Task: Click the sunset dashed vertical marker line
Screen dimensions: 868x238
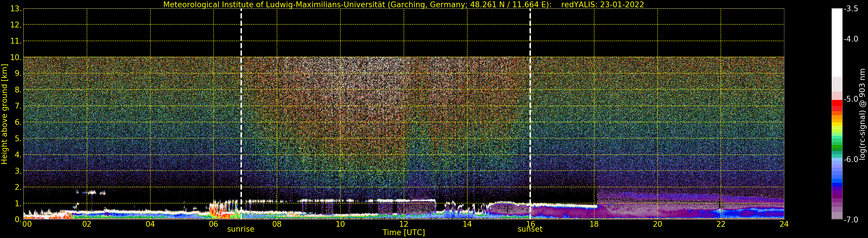Action: 530,114
